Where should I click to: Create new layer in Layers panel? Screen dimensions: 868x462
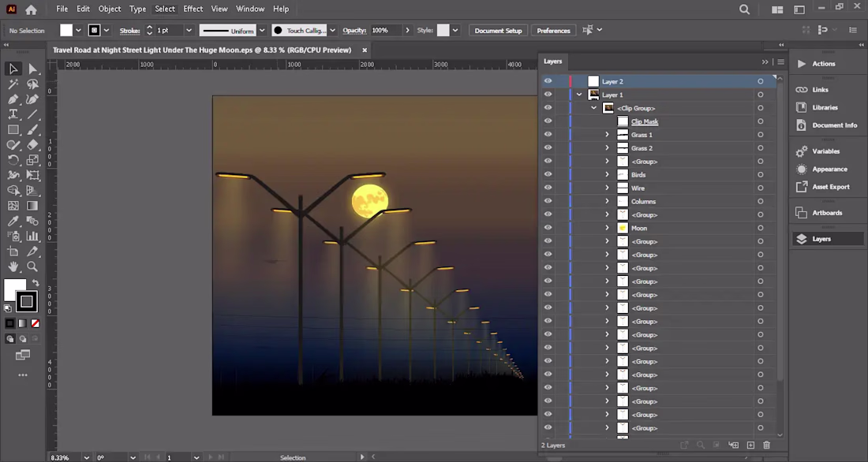click(x=750, y=445)
